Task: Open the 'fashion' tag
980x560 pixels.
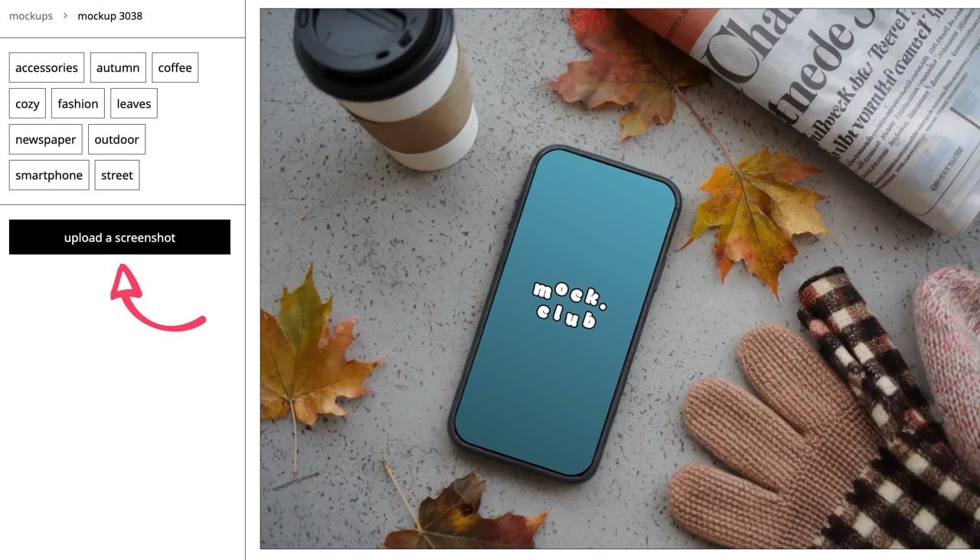Action: 78,103
